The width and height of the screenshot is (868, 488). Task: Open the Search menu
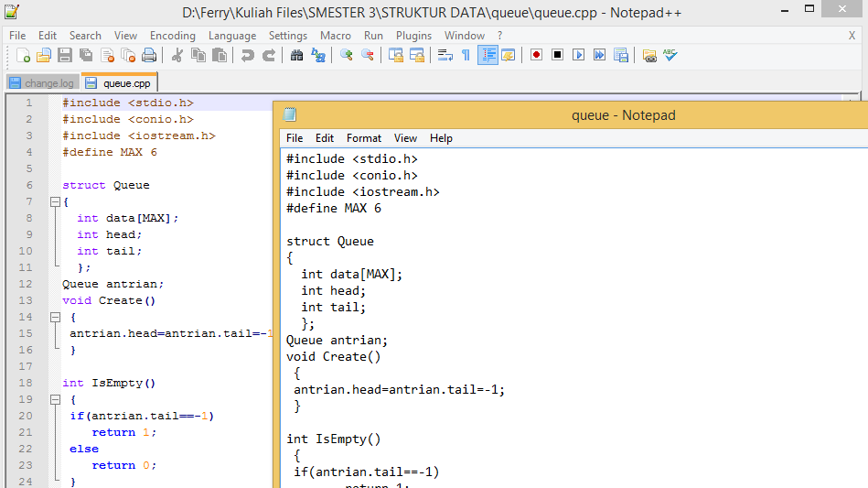tap(85, 36)
